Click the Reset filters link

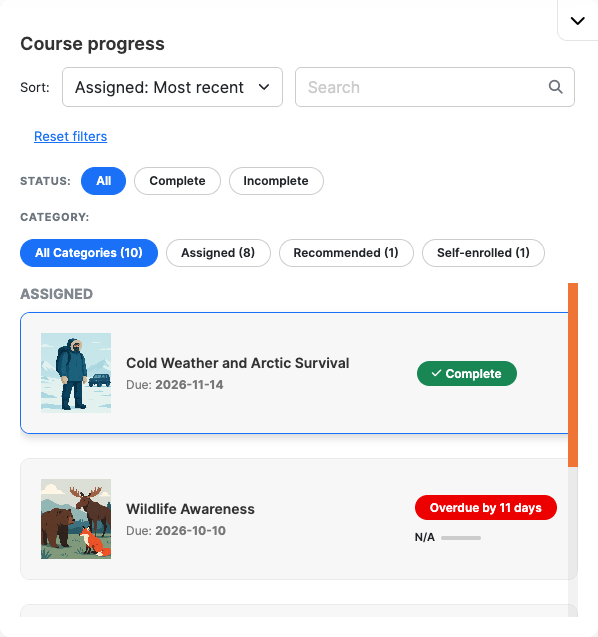point(71,136)
